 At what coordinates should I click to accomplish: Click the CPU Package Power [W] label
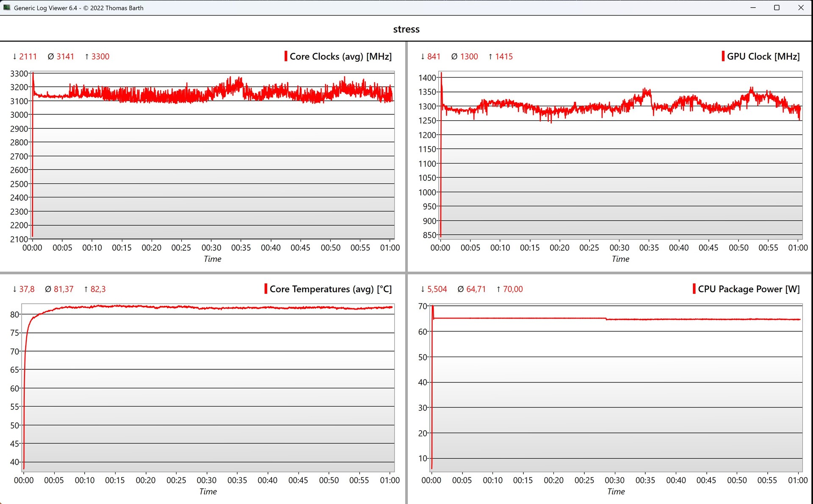[x=749, y=289]
